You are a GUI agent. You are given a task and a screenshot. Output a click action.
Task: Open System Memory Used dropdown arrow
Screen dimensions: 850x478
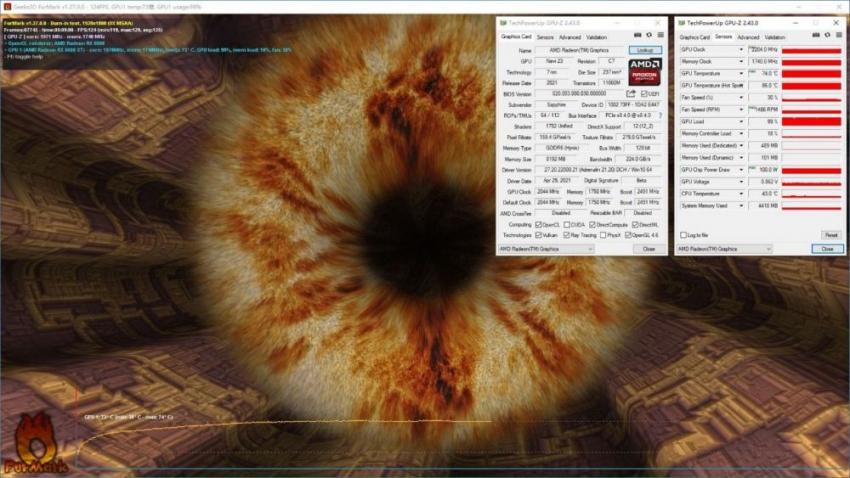tap(741, 206)
